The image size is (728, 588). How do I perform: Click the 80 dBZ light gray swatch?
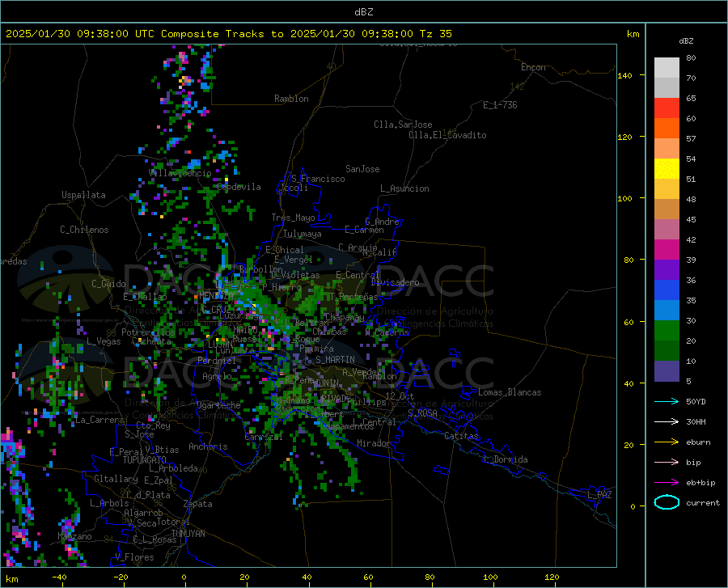click(x=667, y=67)
